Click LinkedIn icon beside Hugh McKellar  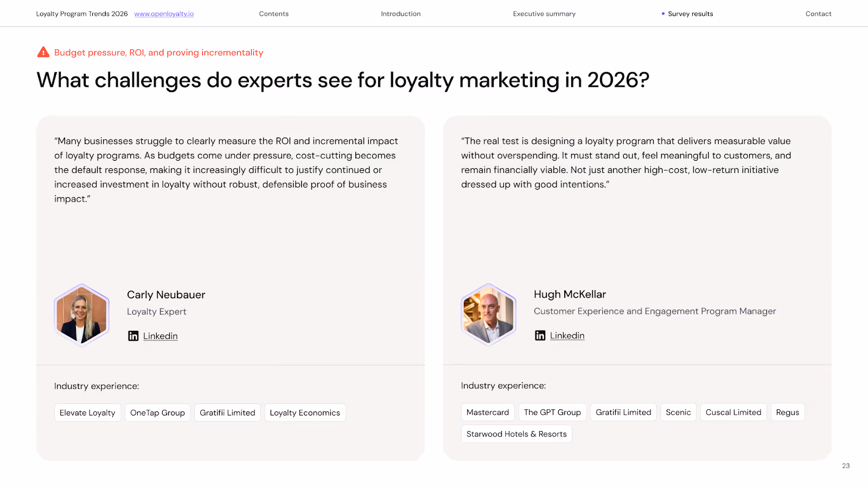[x=540, y=336]
